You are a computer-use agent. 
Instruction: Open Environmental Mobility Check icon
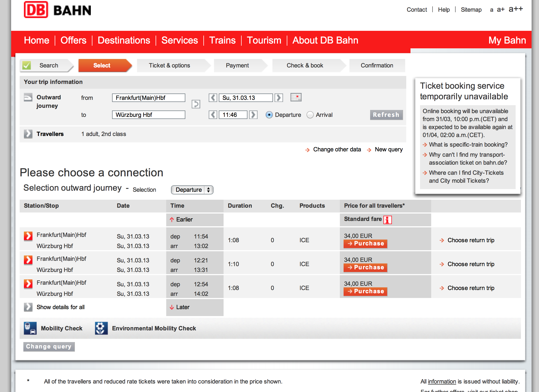tap(101, 328)
